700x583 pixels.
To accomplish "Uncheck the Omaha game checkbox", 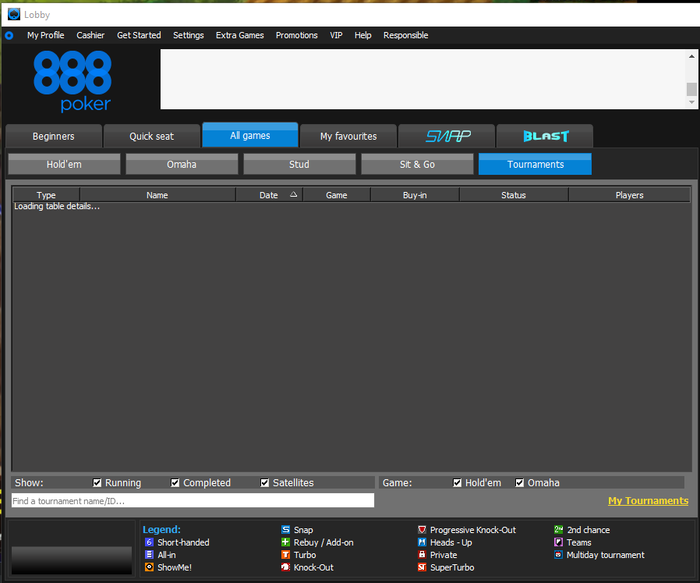I will pyautogui.click(x=520, y=483).
